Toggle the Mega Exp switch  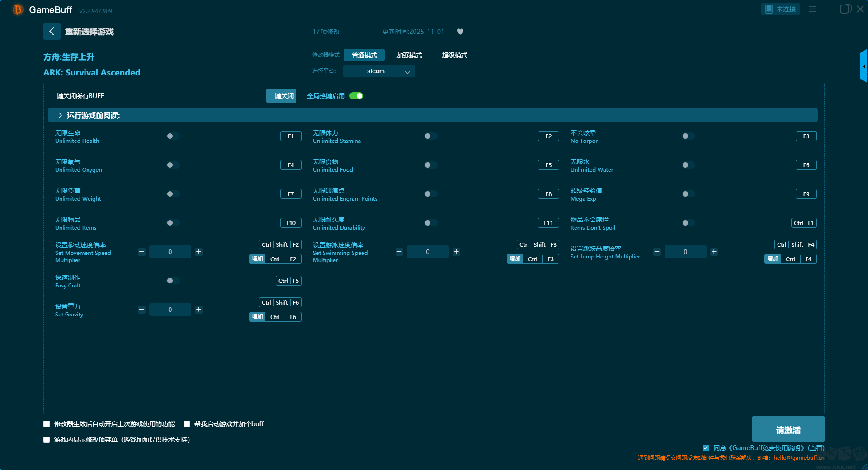(688, 194)
